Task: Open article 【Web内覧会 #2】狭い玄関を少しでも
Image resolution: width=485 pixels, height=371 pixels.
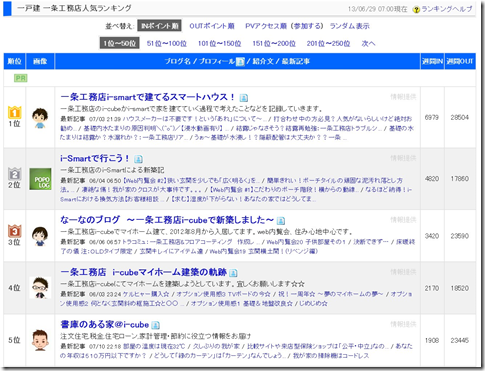Action: point(191,181)
